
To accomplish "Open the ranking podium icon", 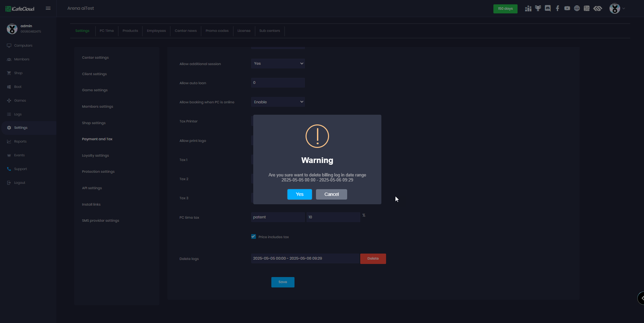I will [x=528, y=8].
